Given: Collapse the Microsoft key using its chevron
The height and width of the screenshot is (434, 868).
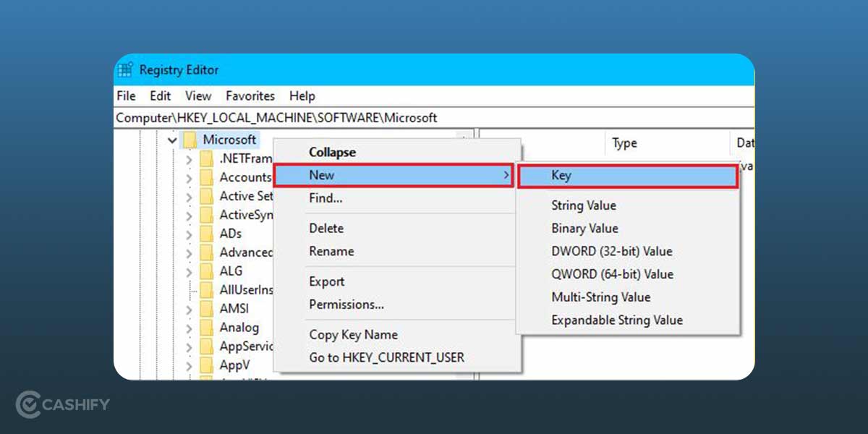Looking at the screenshot, I should tap(171, 139).
